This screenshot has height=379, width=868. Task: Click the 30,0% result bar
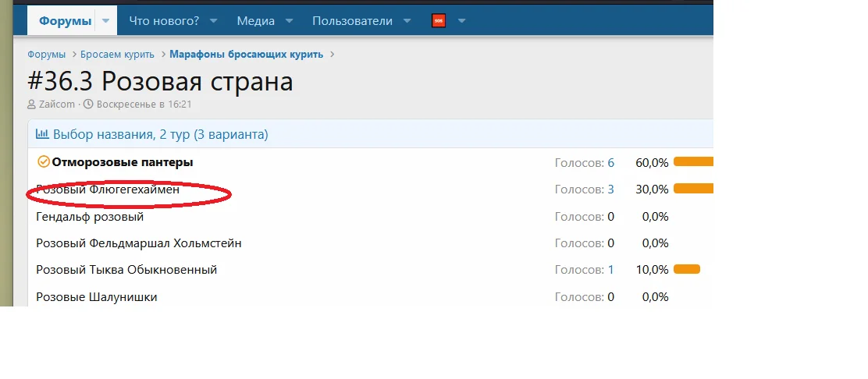click(x=693, y=189)
